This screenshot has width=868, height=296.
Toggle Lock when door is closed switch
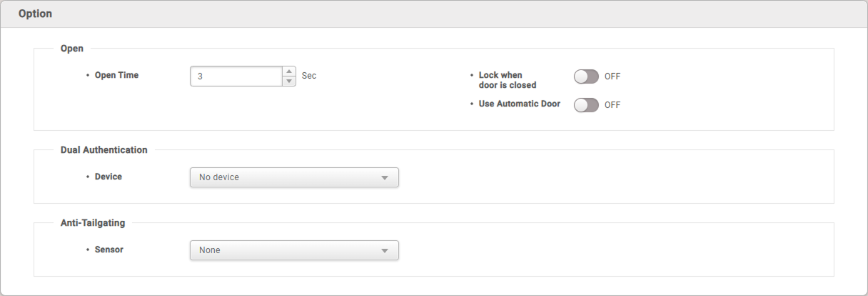586,77
